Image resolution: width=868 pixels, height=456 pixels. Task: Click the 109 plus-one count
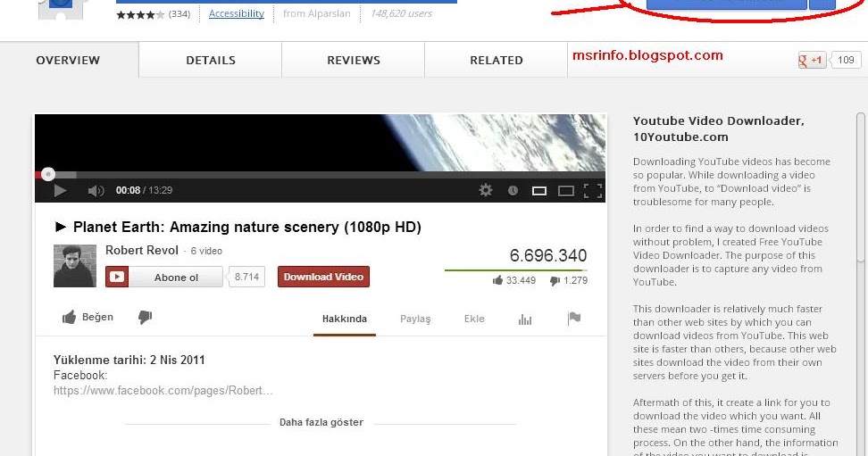point(846,60)
